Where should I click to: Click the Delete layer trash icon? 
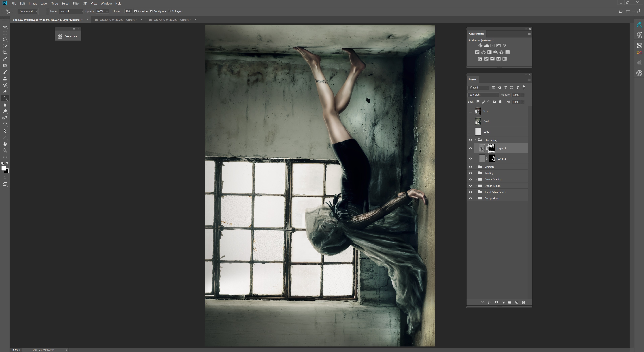523,302
